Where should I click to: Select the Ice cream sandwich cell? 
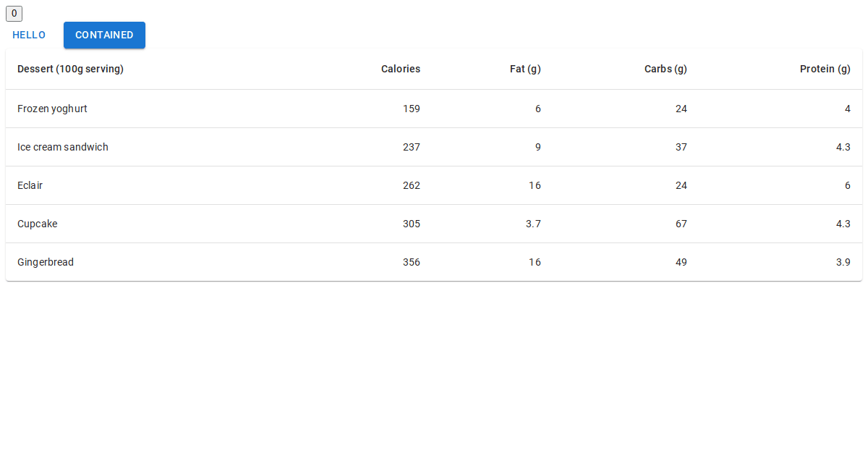(x=63, y=147)
